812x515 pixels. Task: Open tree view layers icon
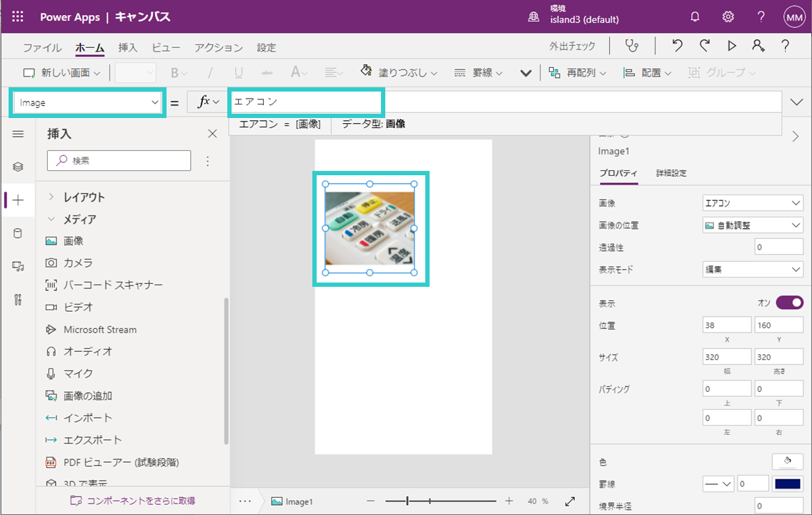[18, 167]
